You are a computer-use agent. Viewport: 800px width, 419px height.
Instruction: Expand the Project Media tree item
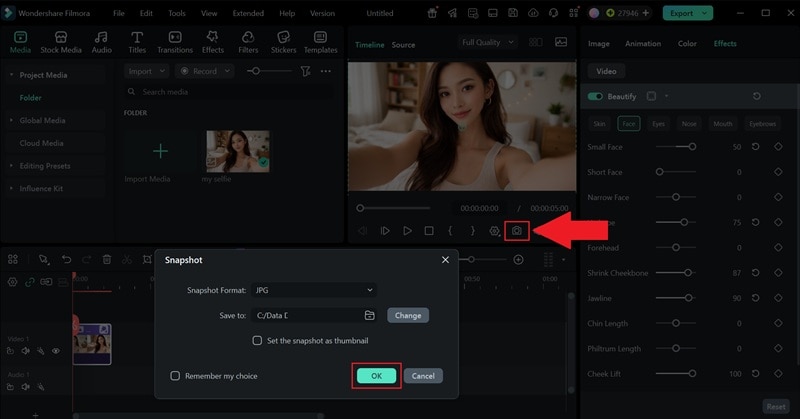tap(11, 75)
